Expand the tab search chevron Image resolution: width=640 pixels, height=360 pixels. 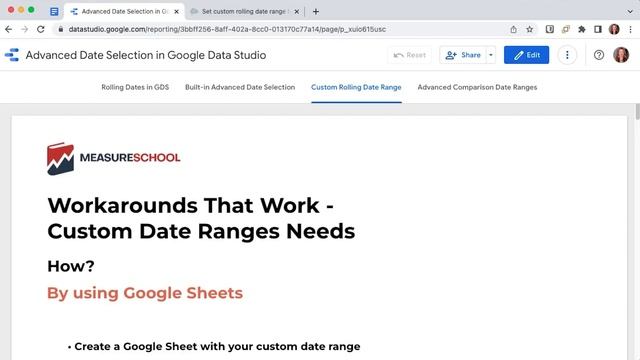(x=630, y=11)
